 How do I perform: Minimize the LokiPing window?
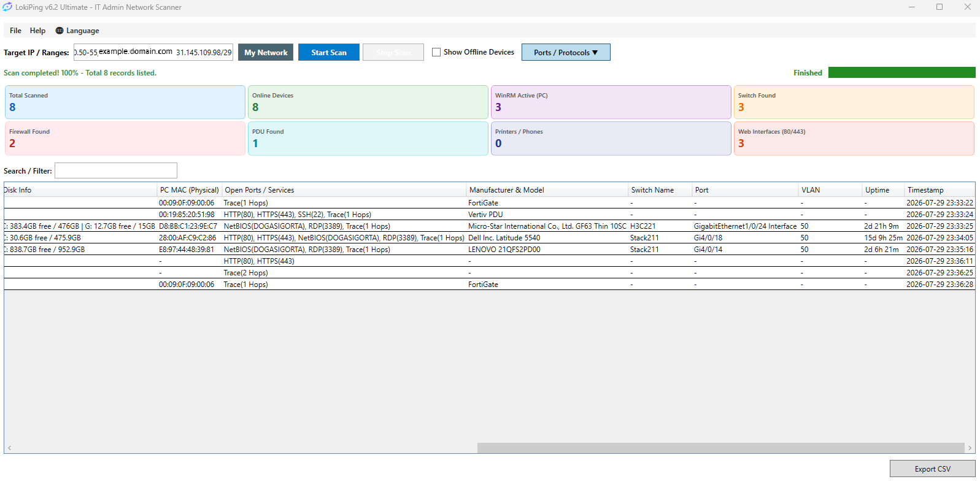pyautogui.click(x=912, y=7)
